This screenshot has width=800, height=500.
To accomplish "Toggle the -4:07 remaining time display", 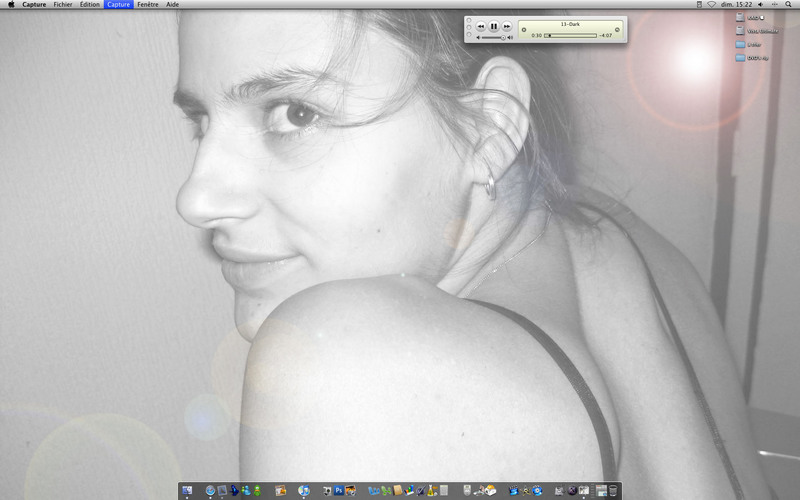I will pyautogui.click(x=606, y=36).
